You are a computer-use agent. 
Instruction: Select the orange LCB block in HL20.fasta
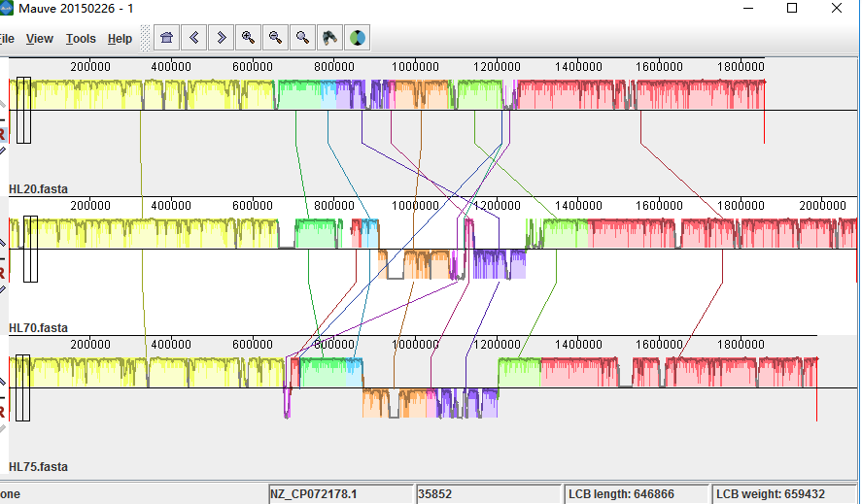[x=422, y=95]
